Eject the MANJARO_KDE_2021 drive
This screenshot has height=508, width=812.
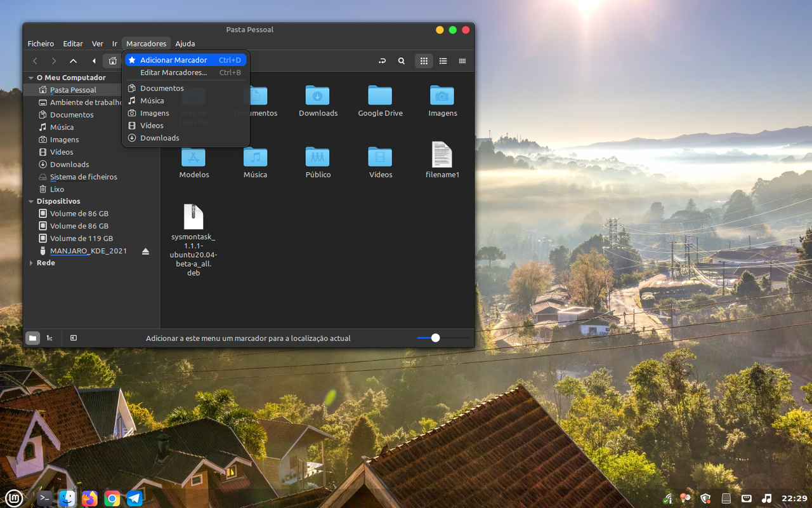coord(145,251)
